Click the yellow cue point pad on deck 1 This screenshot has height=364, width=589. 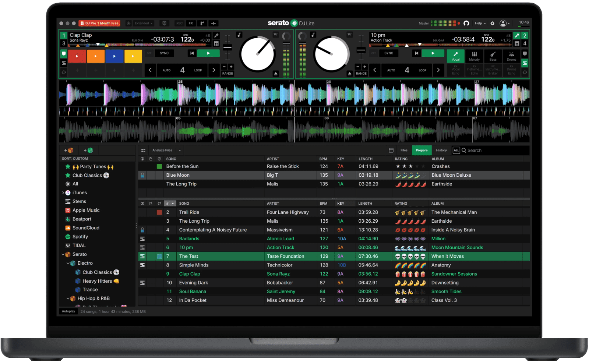(x=133, y=56)
